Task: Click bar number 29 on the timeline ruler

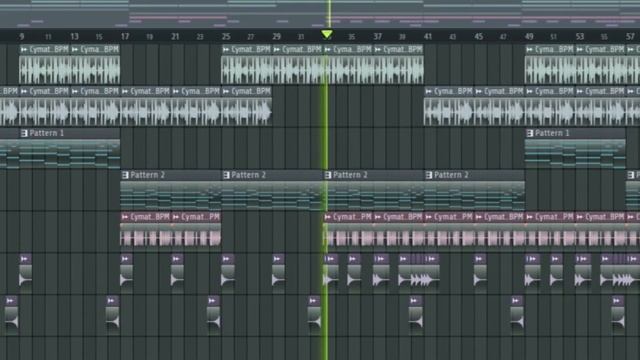Action: (277, 37)
